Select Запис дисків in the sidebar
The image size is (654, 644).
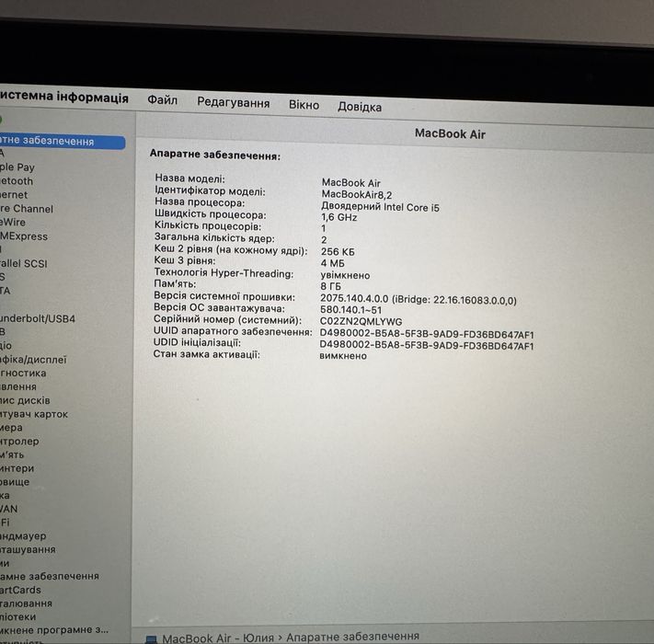(25, 400)
